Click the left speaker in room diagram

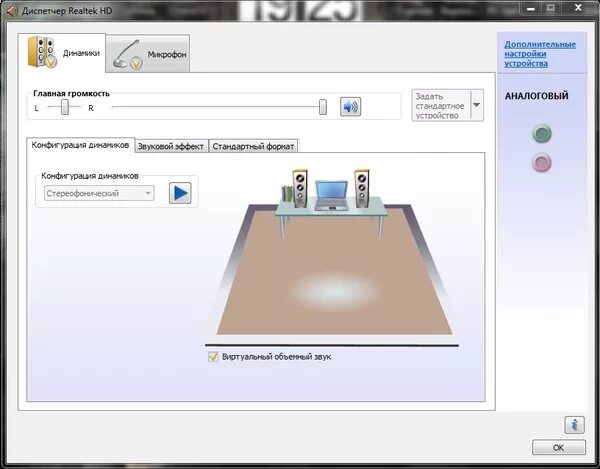(x=300, y=189)
